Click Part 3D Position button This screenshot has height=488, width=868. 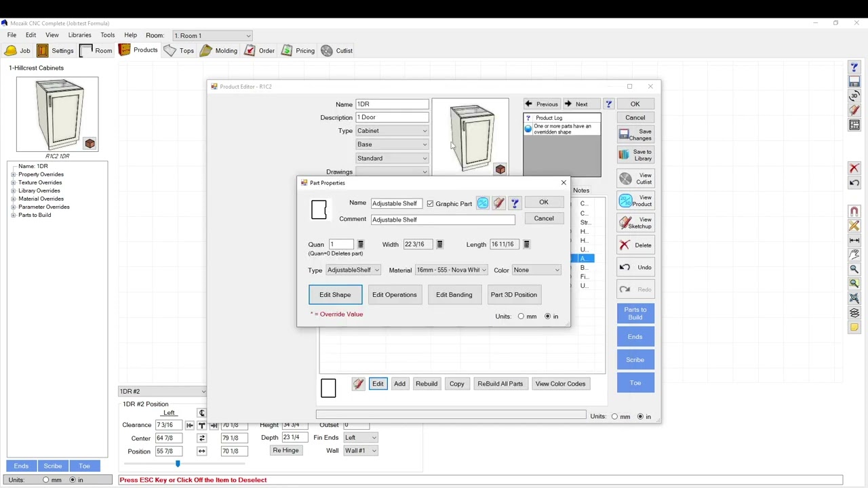tap(513, 295)
